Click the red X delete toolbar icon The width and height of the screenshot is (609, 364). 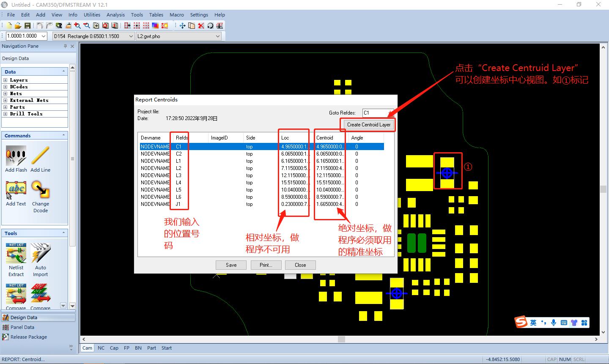(201, 26)
